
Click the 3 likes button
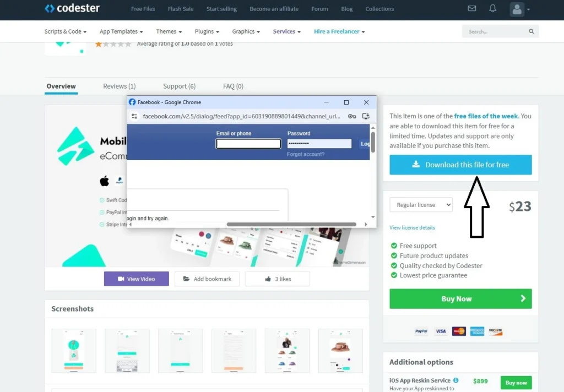click(278, 279)
